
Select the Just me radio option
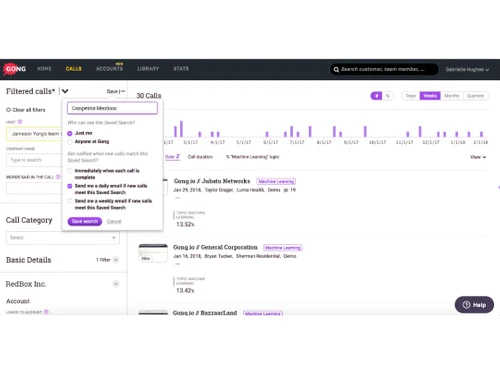coord(70,133)
